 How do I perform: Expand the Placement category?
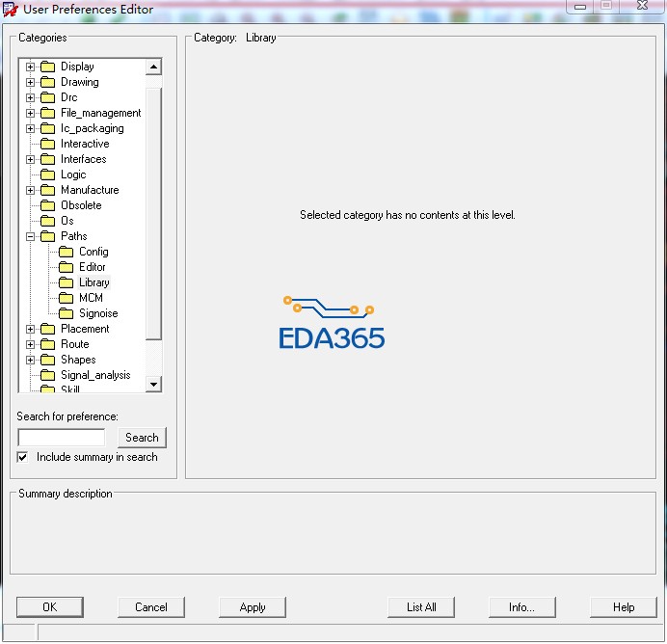[30, 329]
